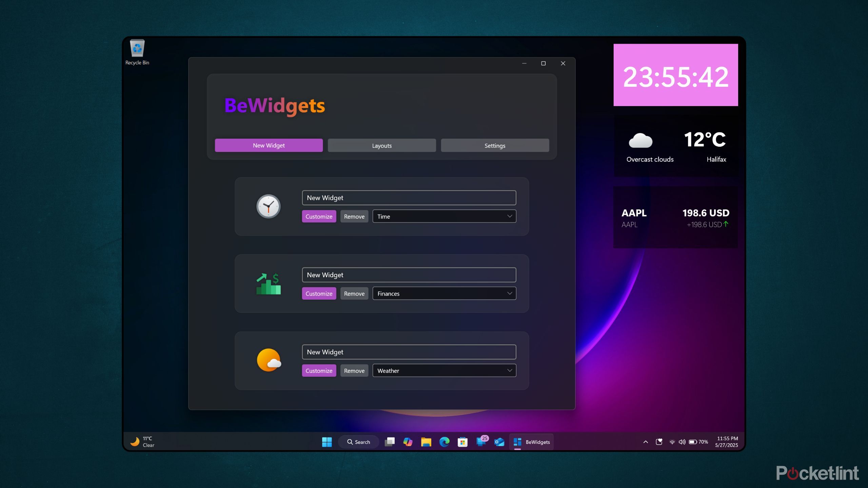Image resolution: width=868 pixels, height=488 pixels.
Task: Click the name field of the Finances widget
Action: click(409, 275)
